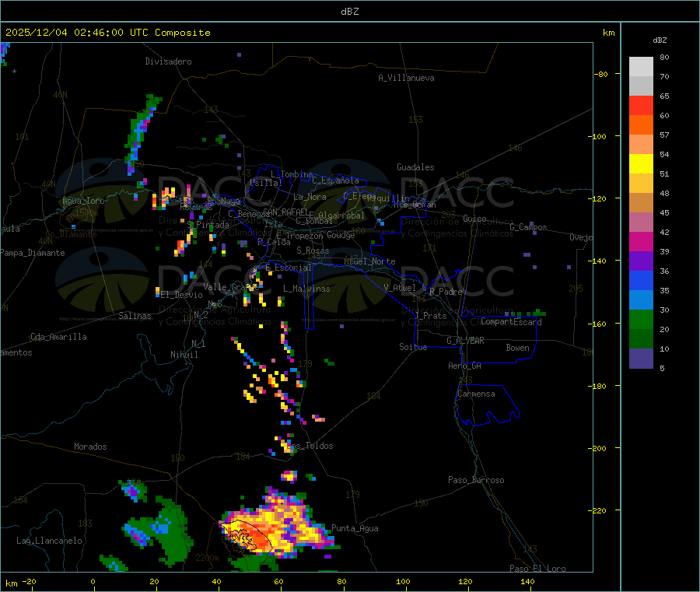Viewport: 700px width, 592px height.
Task: Select the -120 km vertical axis tick
Action: (x=599, y=198)
